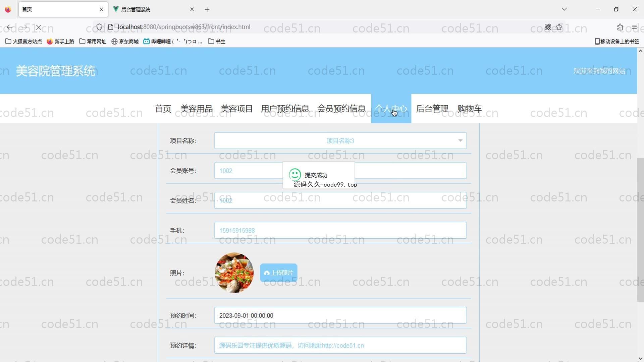The width and height of the screenshot is (644, 362).
Task: Close the 首页 tab
Action: tap(101, 9)
